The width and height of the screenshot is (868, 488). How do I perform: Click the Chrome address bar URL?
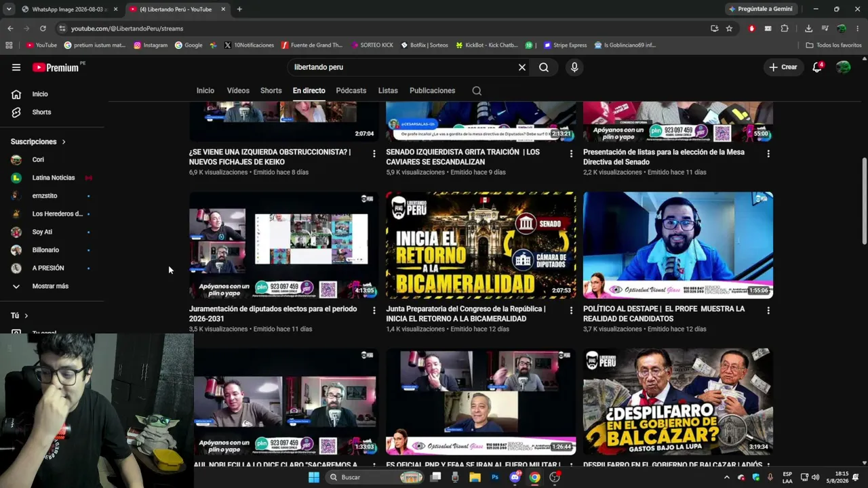point(127,28)
